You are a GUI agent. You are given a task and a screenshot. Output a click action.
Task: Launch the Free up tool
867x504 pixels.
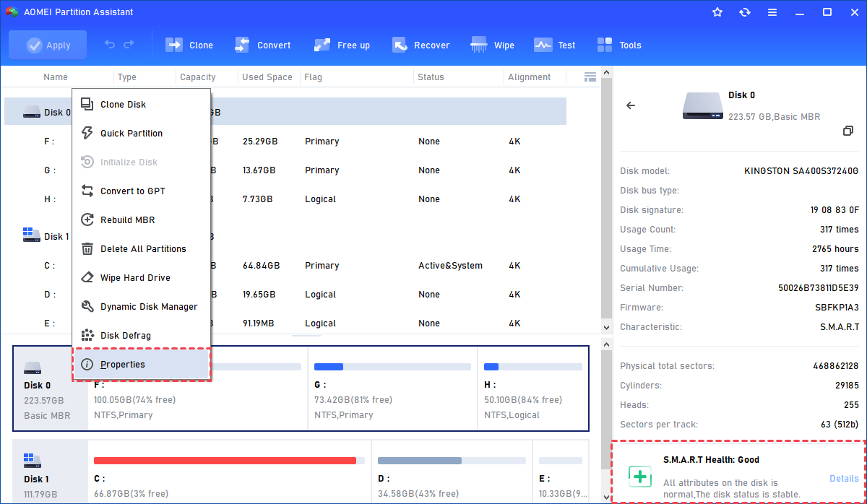tap(342, 45)
